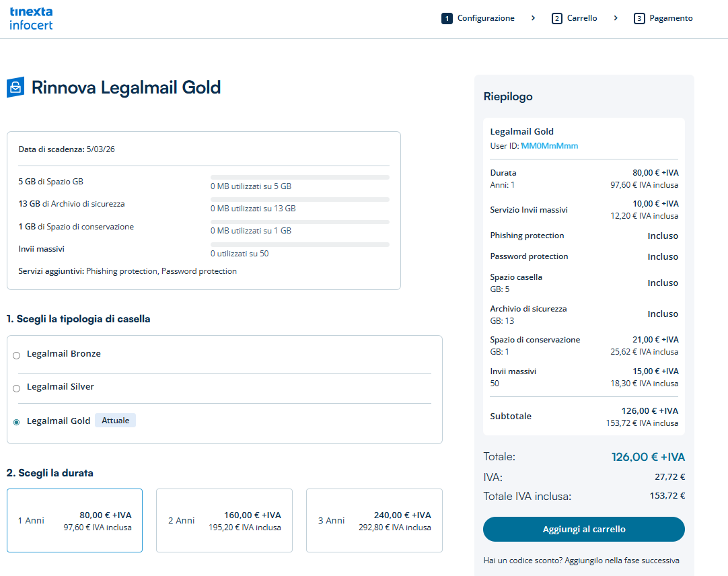Choose the 1 Anni duration card
The image size is (728, 576).
(75, 520)
